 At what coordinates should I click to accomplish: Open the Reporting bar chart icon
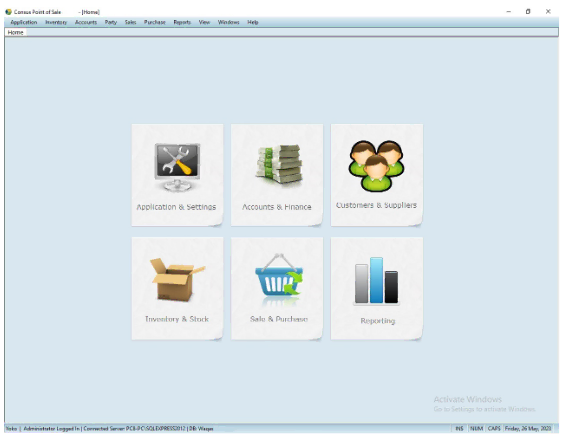pyautogui.click(x=376, y=281)
